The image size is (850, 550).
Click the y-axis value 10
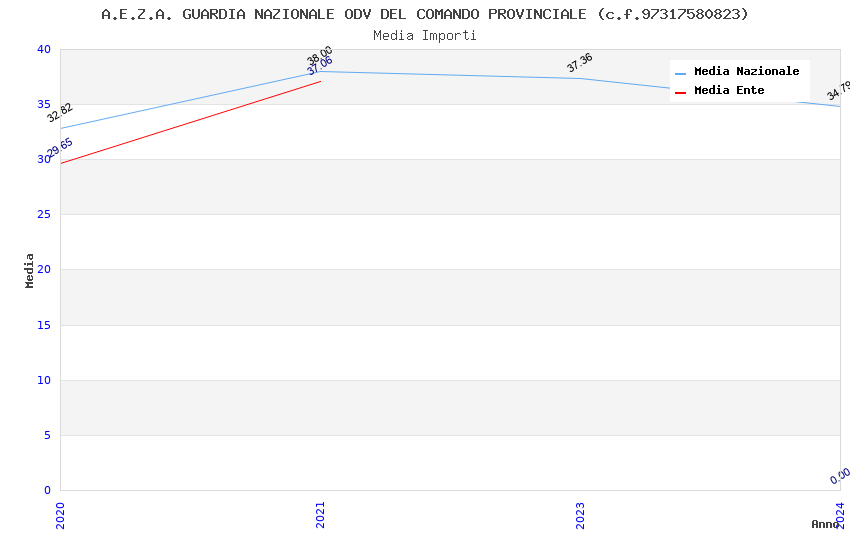(44, 380)
